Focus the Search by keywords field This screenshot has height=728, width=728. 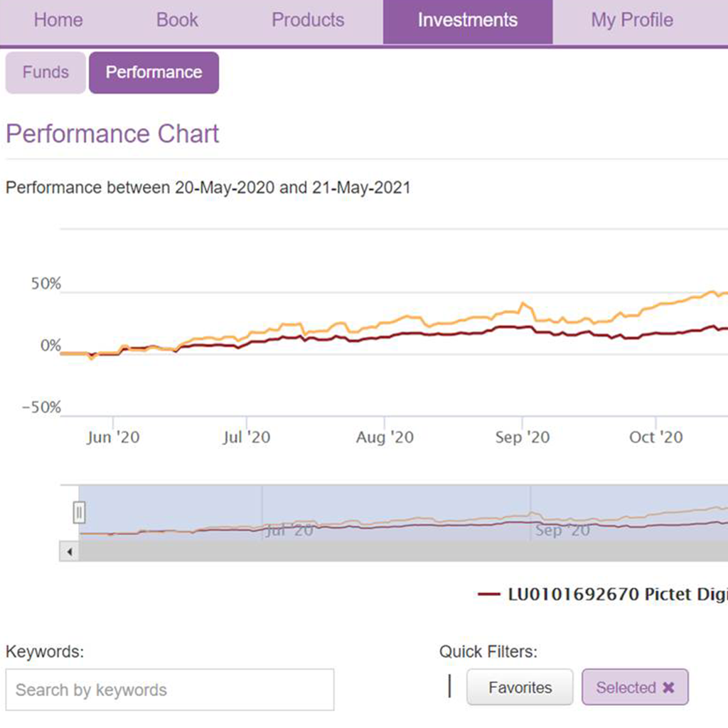tap(169, 690)
